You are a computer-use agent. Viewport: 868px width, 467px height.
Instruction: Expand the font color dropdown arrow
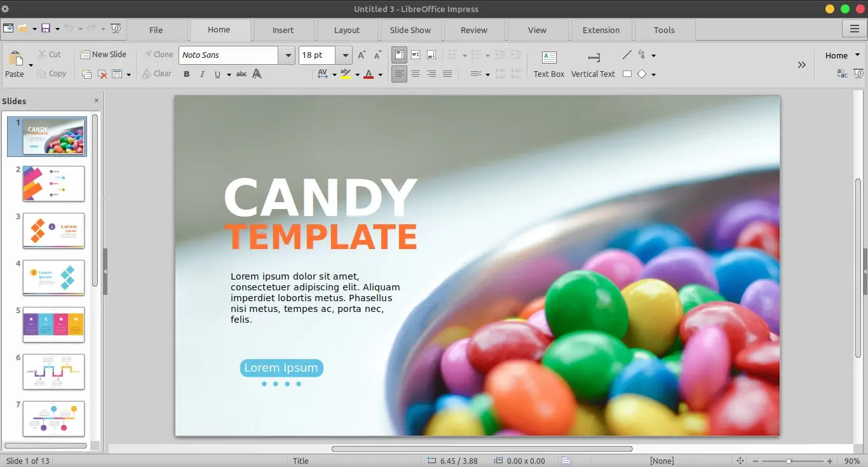pyautogui.click(x=379, y=74)
